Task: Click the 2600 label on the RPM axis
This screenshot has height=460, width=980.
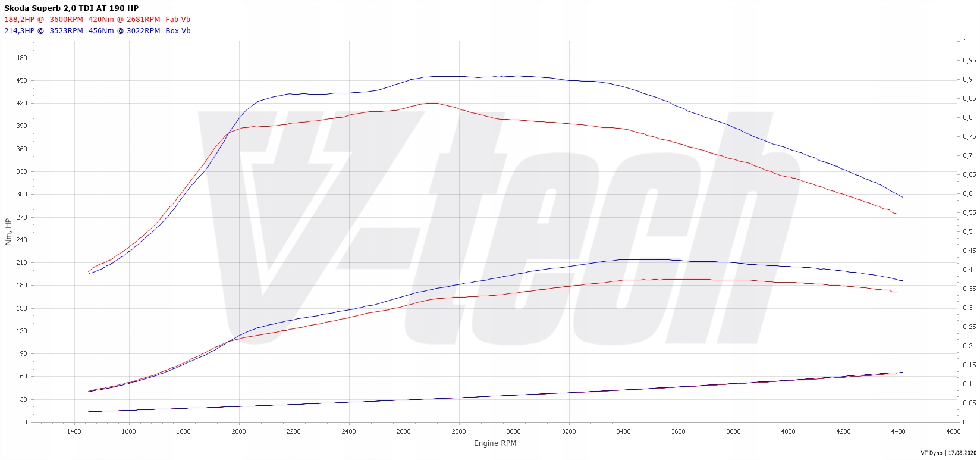Action: click(404, 431)
